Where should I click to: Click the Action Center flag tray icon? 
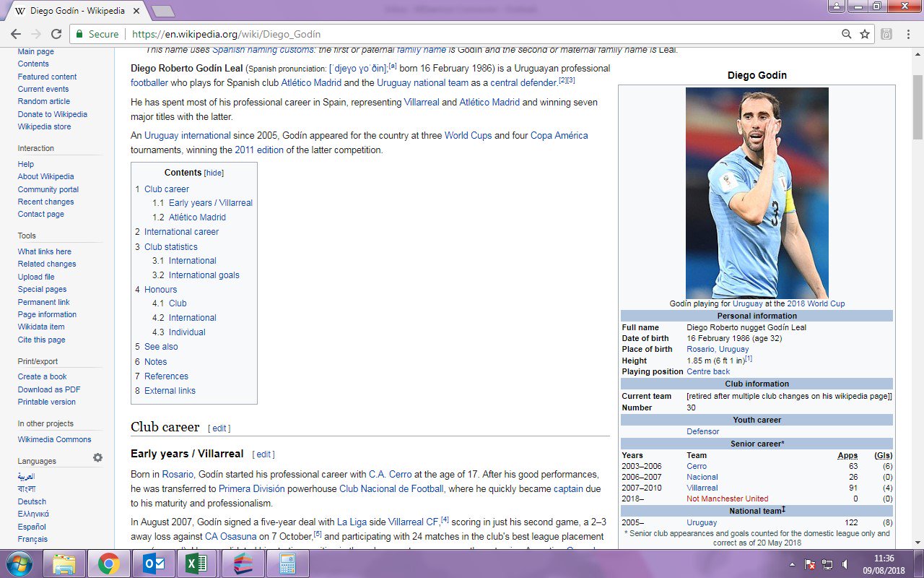pyautogui.click(x=811, y=564)
